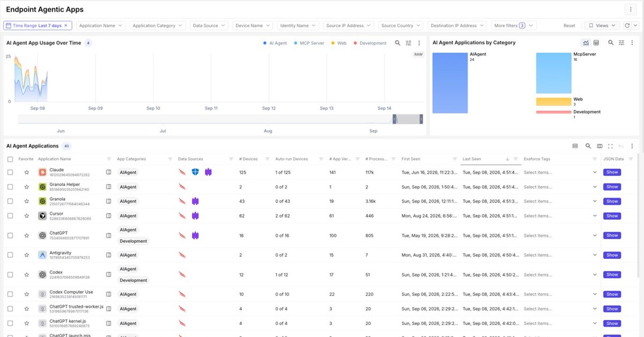Clear the Last 7 days time range
This screenshot has height=337, width=644.
click(x=66, y=25)
